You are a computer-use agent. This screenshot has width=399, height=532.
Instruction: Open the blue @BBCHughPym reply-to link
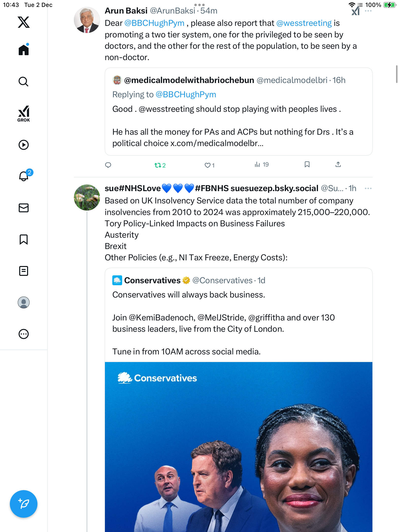pyautogui.click(x=186, y=95)
